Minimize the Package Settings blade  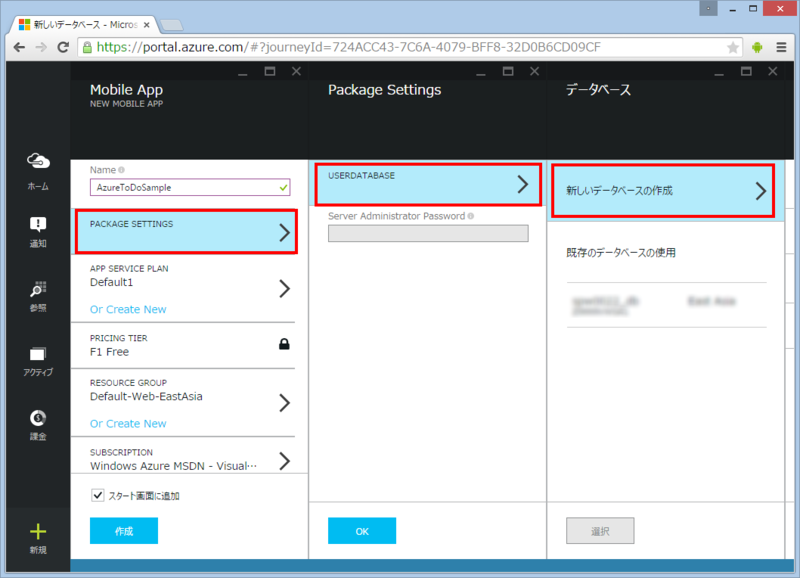coord(481,72)
